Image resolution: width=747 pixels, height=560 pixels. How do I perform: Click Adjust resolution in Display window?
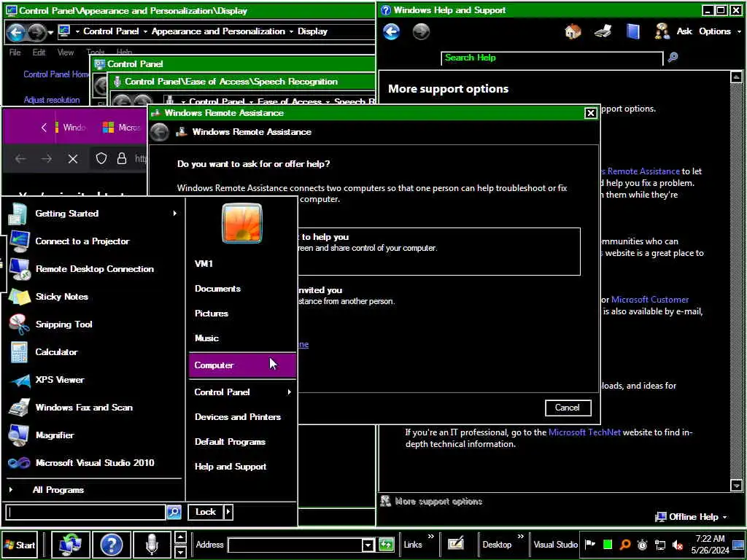coord(52,100)
